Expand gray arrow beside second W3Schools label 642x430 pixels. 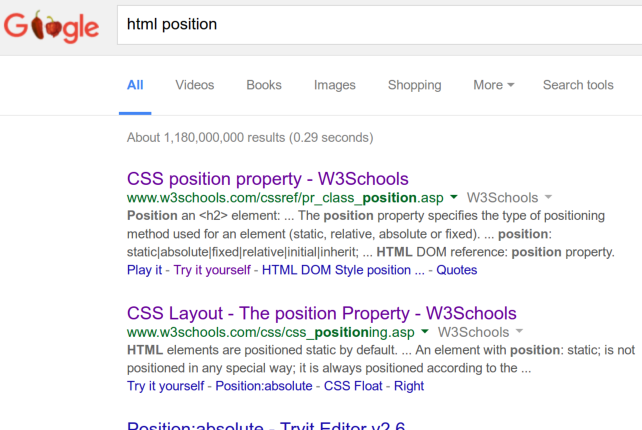coord(519,331)
